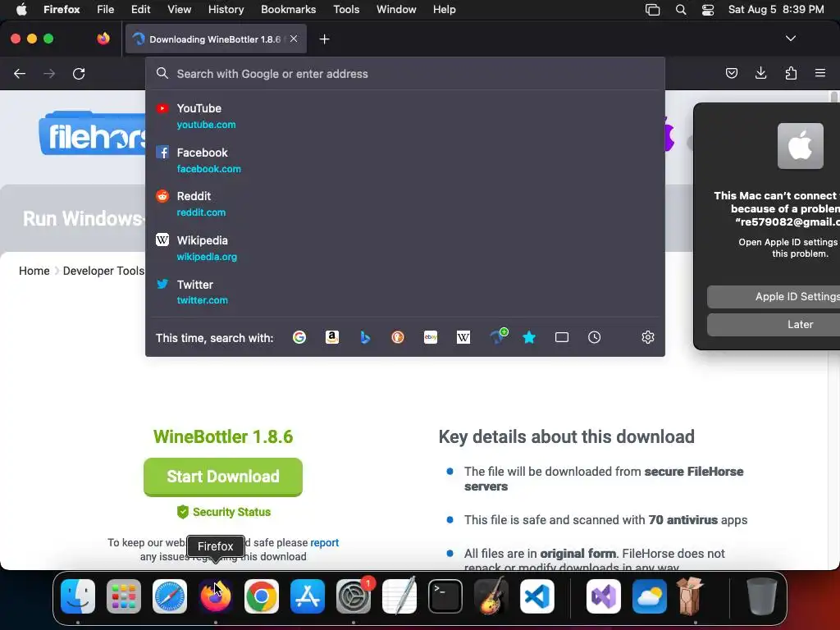The height and width of the screenshot is (630, 840).
Task: Open the Firefox menu in menu bar
Action: [x=62, y=10]
